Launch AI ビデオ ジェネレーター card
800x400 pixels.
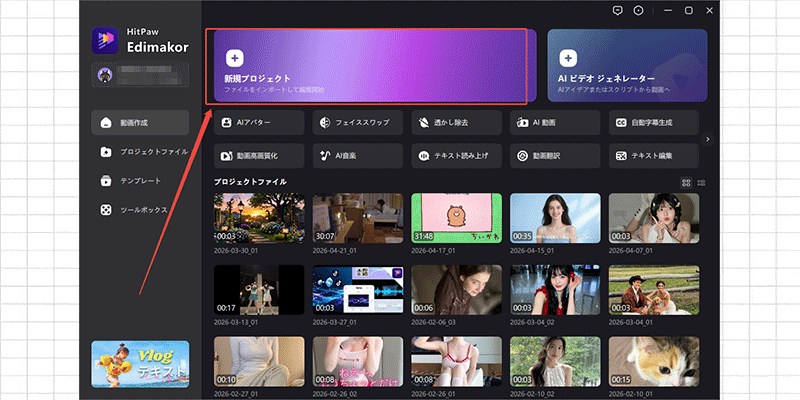[x=628, y=66]
